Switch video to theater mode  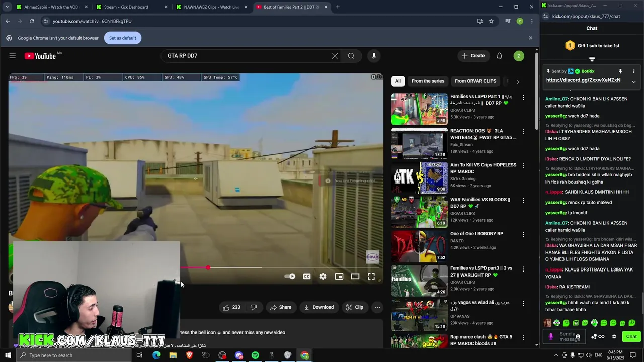355,276
